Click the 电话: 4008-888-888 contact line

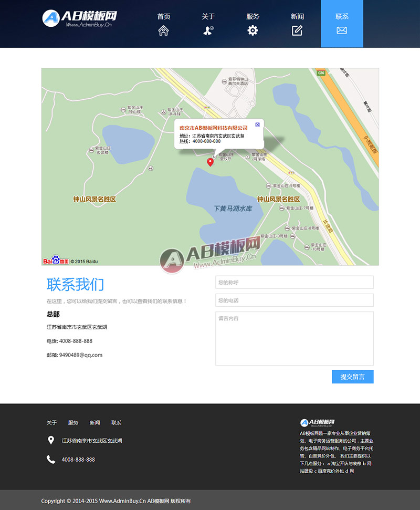(x=70, y=341)
